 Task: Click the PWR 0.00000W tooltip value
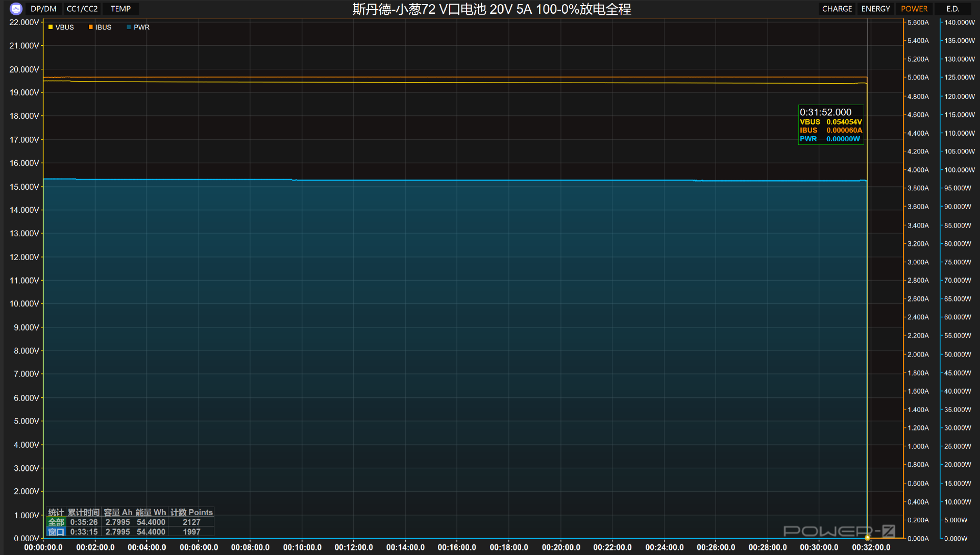[x=843, y=139]
